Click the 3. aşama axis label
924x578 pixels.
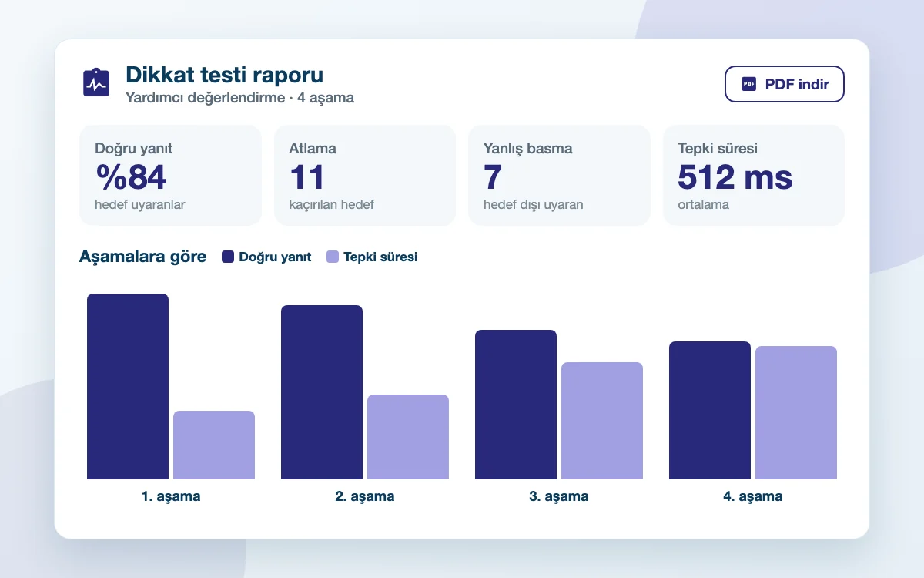coord(559,496)
